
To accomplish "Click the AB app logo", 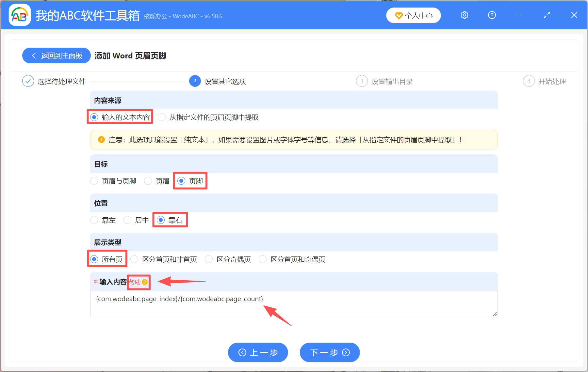I will coord(20,15).
